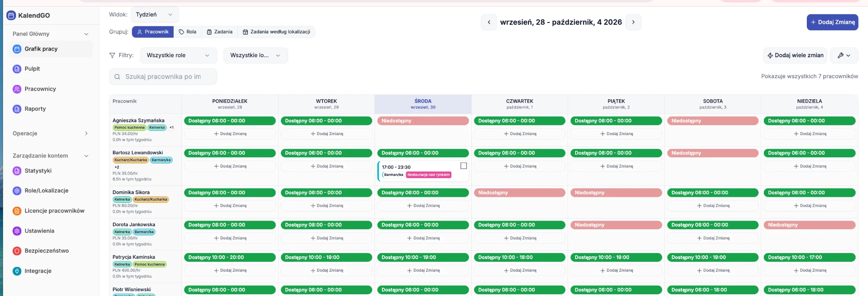Image resolution: width=868 pixels, height=296 pixels.
Task: Add shift for Dominika Sikora on Wednesday
Action: tap(423, 206)
